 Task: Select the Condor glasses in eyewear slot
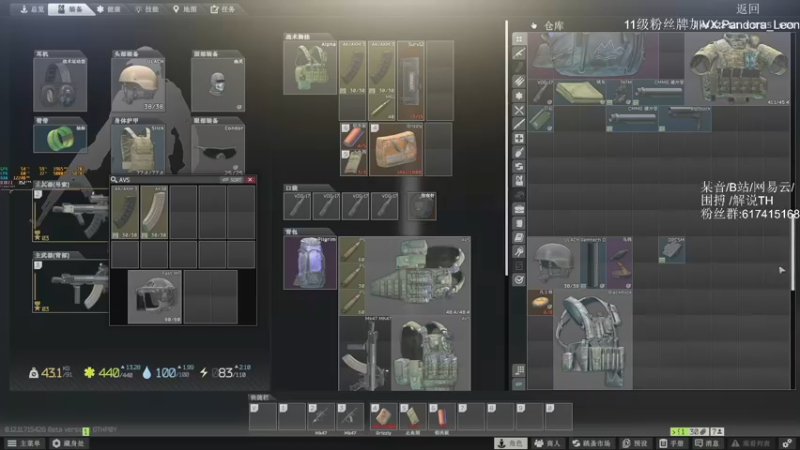point(218,148)
